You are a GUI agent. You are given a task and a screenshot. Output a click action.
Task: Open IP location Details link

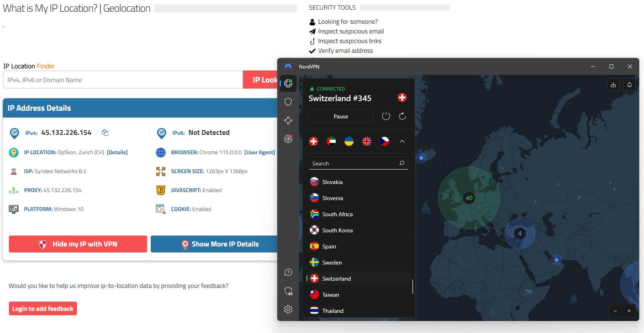[x=117, y=152]
